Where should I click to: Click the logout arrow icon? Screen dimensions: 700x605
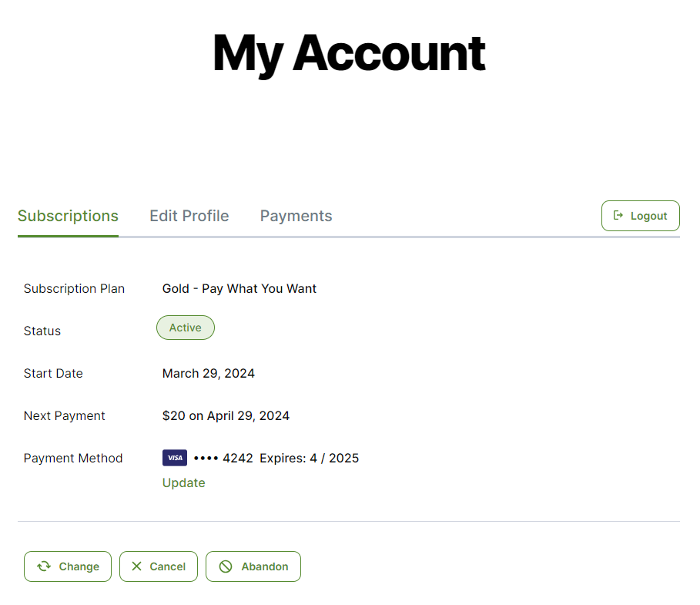click(x=618, y=215)
